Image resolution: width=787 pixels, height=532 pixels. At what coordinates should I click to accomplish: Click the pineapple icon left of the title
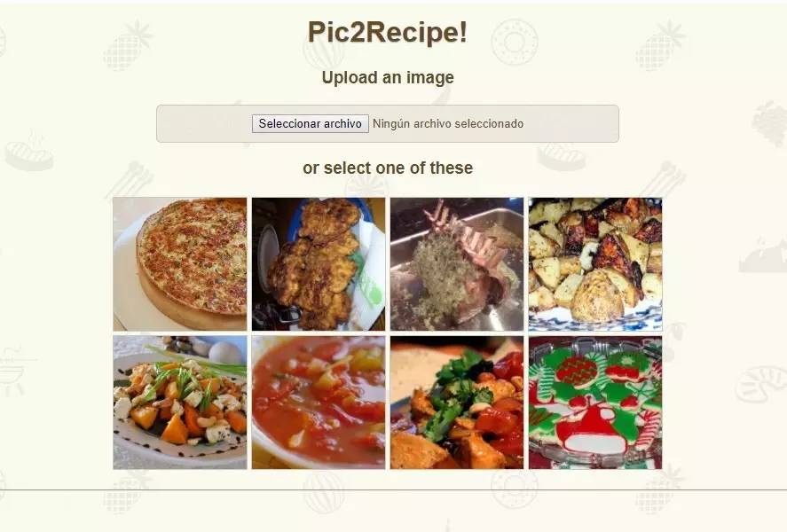coord(128,45)
